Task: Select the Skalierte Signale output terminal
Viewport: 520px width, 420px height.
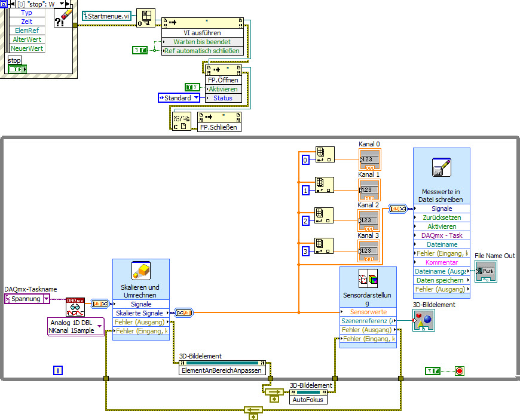Action: (x=141, y=313)
